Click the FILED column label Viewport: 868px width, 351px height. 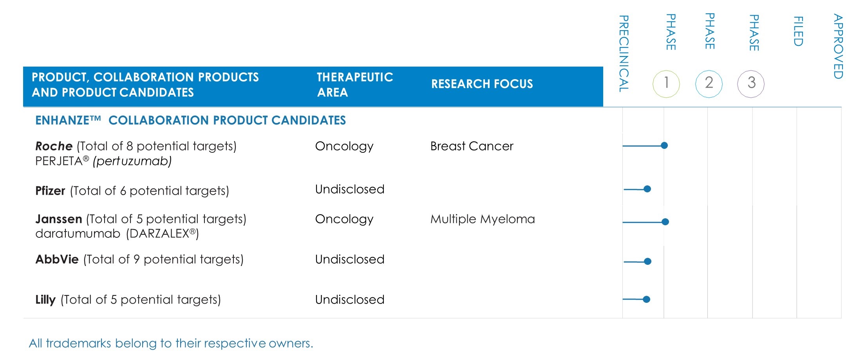pyautogui.click(x=798, y=31)
